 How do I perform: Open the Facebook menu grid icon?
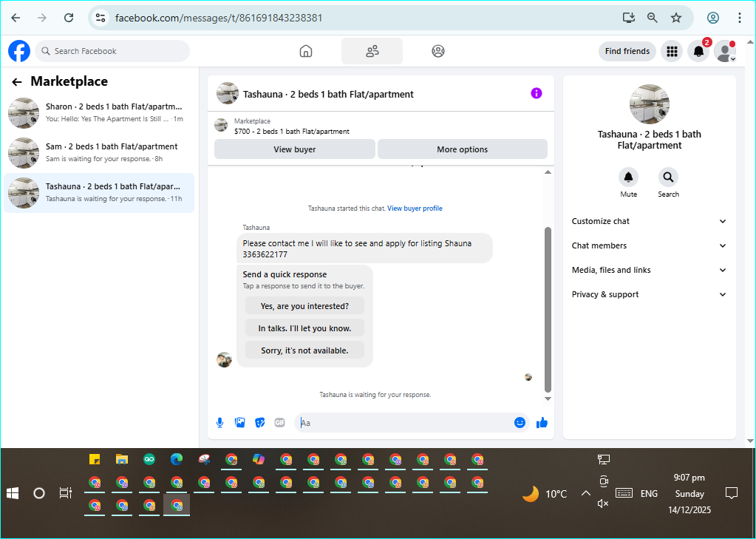click(672, 51)
